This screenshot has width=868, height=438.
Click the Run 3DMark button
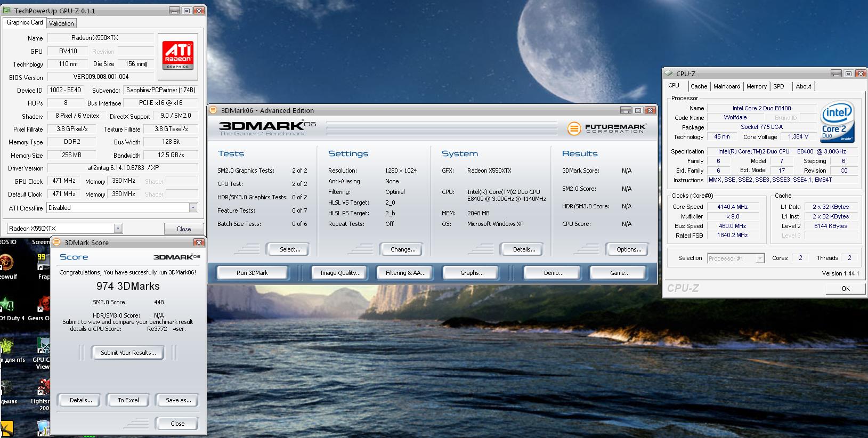[x=252, y=273]
